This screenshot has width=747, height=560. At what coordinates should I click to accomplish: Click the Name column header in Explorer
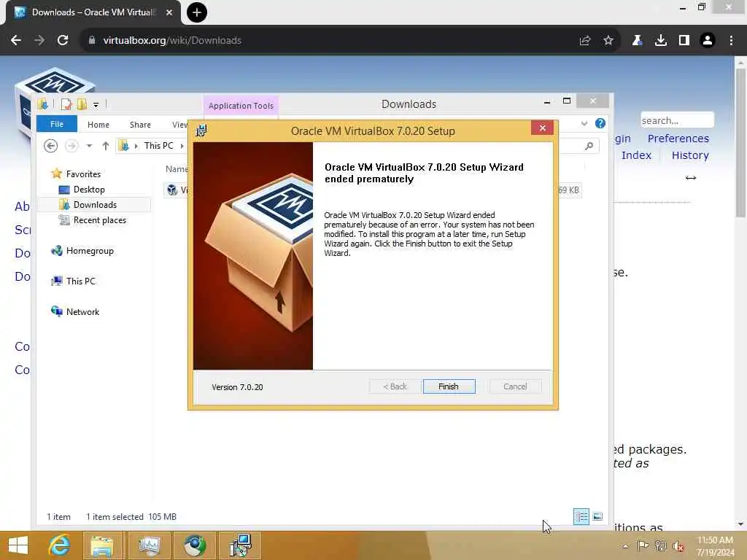177,169
